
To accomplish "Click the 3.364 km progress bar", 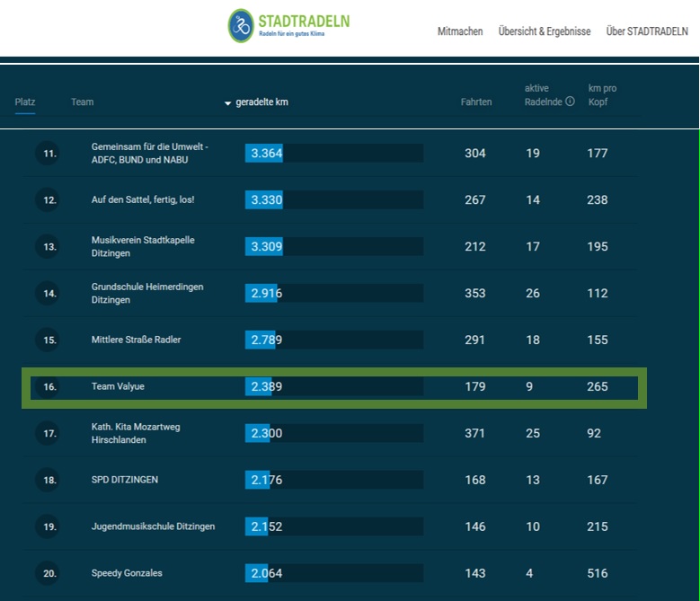I will point(333,154).
